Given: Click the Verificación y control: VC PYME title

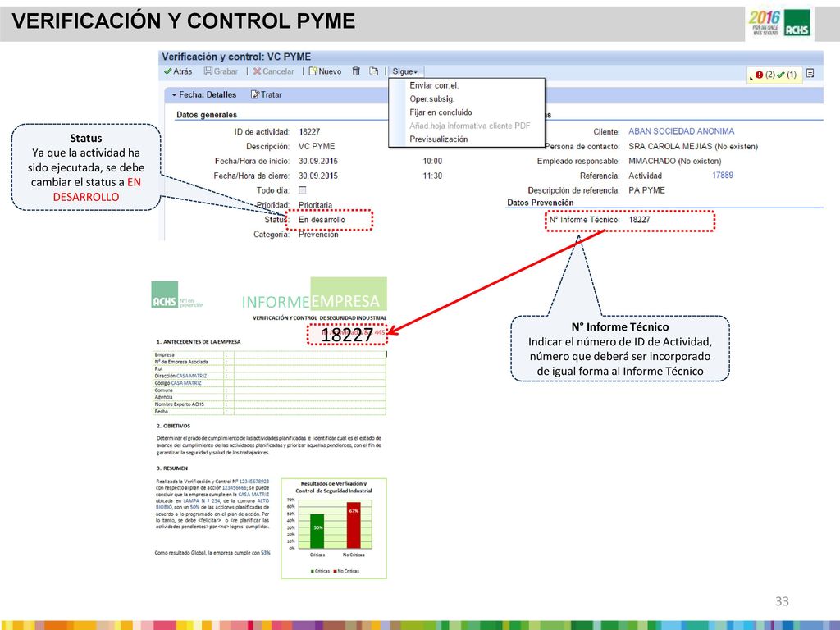Looking at the screenshot, I should [236, 57].
